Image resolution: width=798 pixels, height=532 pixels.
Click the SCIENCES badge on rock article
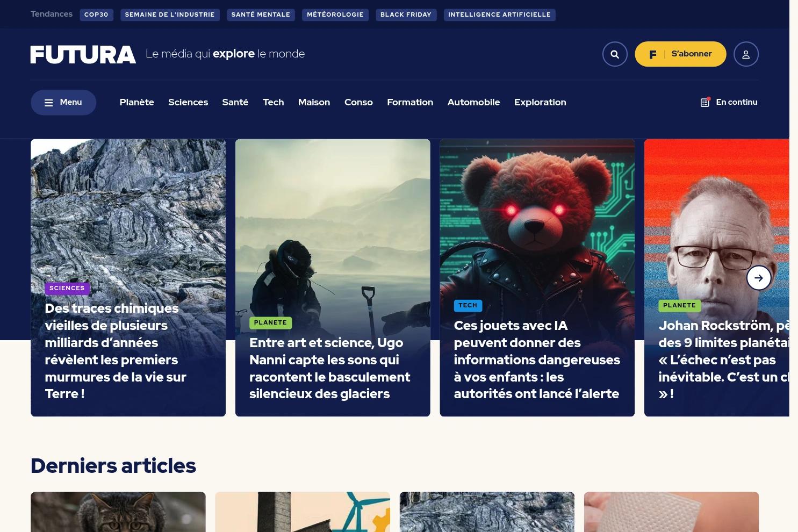[67, 289]
